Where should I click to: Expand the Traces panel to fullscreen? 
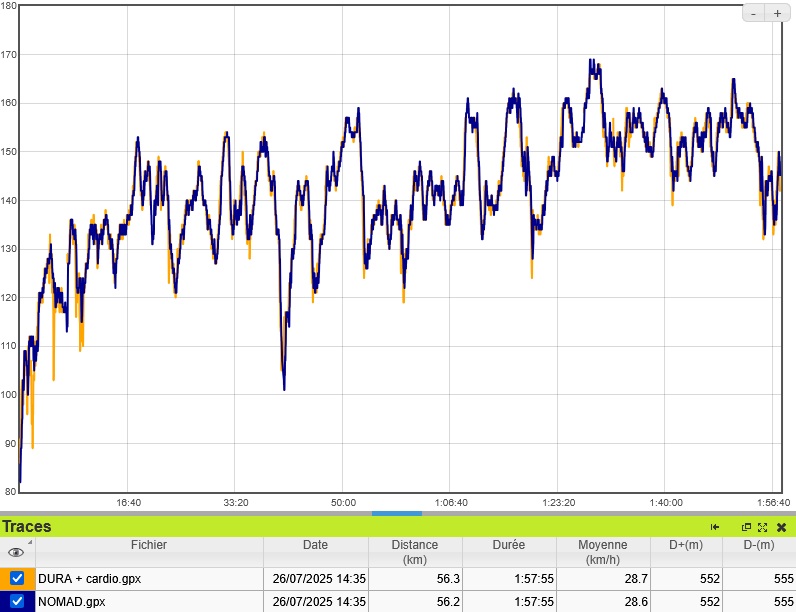click(x=762, y=527)
